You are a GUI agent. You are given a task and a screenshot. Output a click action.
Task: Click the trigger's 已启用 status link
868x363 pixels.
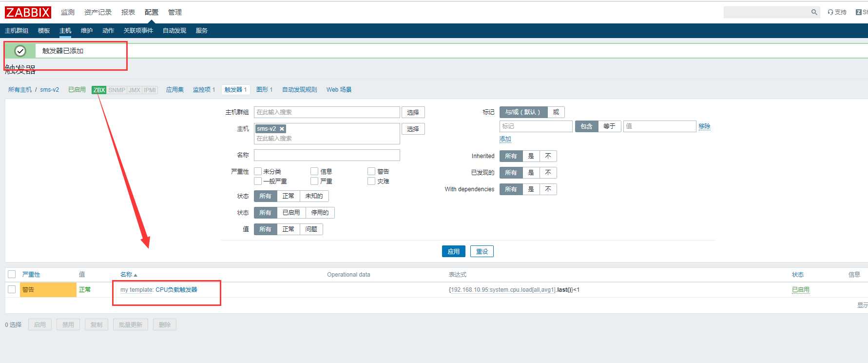pyautogui.click(x=801, y=290)
